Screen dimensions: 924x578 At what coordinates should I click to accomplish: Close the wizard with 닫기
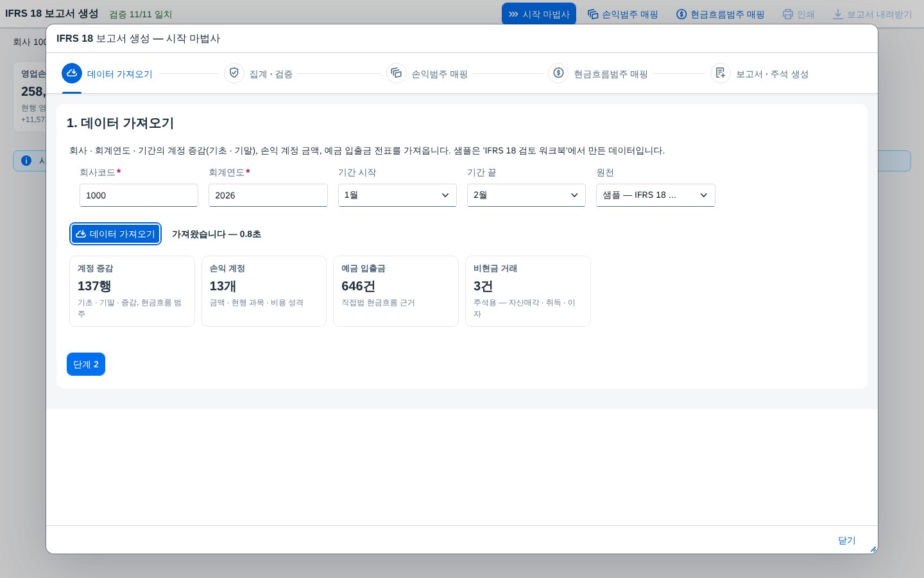pos(847,540)
